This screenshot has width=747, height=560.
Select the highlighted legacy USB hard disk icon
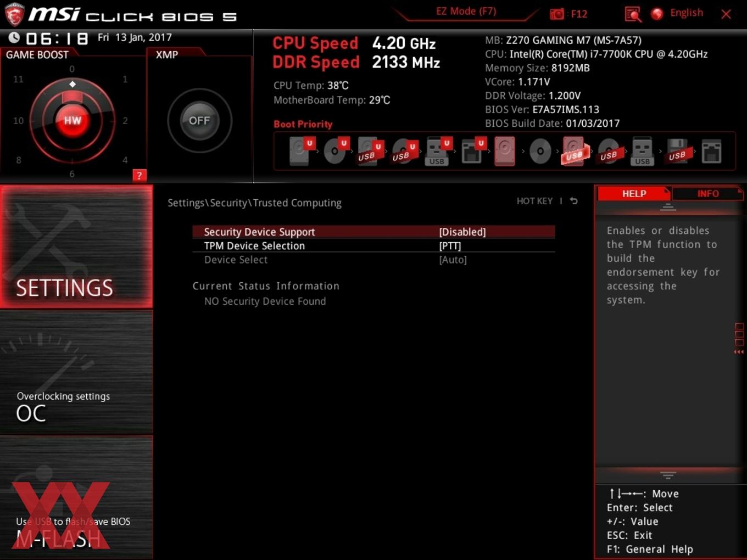[x=575, y=151]
